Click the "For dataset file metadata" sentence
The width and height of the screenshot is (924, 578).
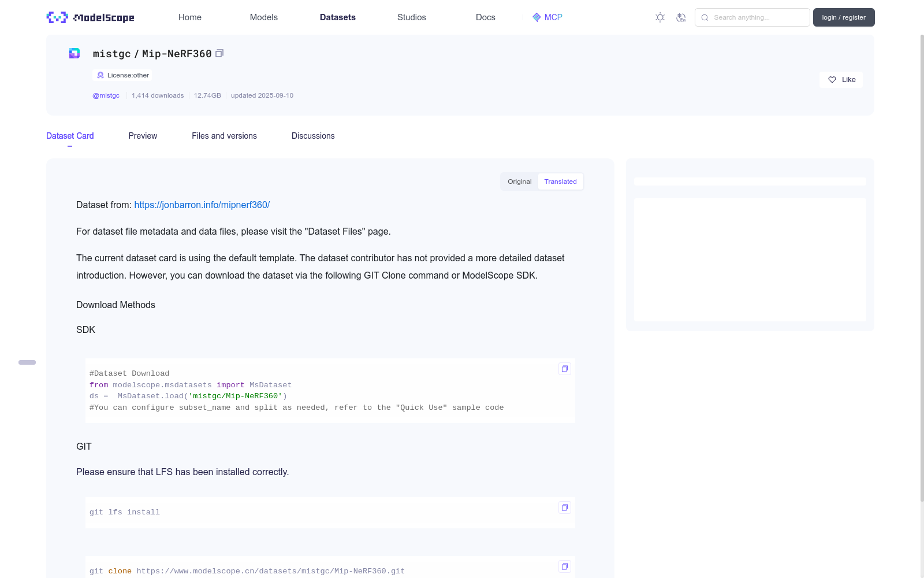click(x=233, y=231)
